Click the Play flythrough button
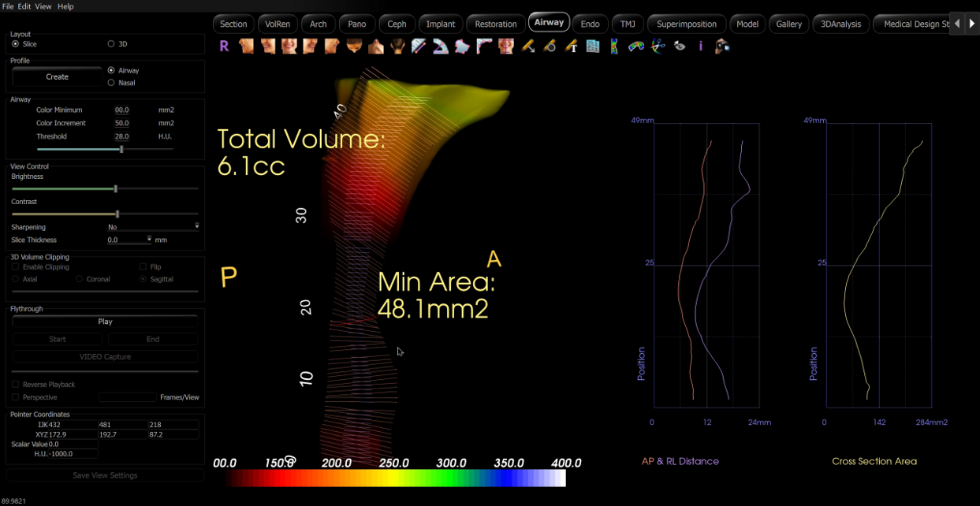Viewport: 980px width, 506px height. (x=105, y=322)
